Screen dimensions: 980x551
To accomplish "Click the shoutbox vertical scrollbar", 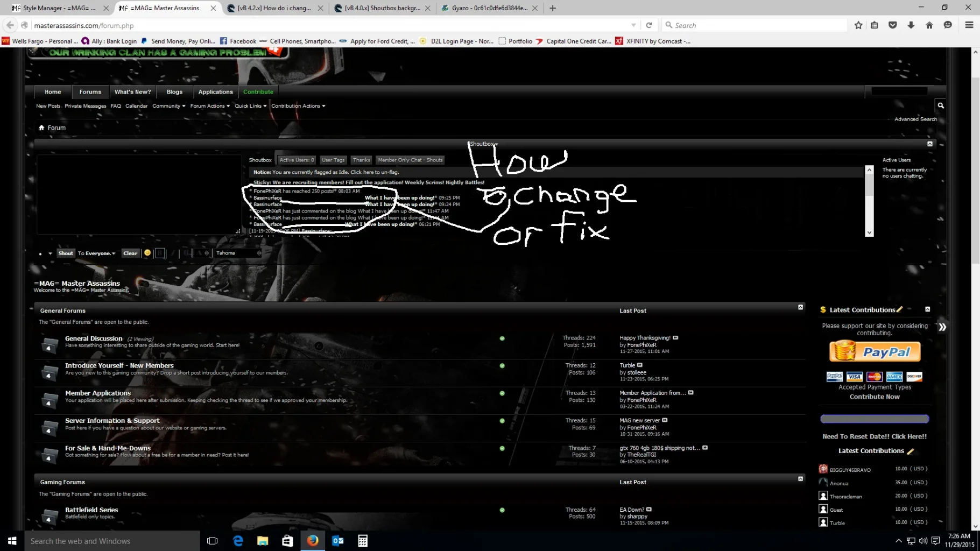I will (x=869, y=201).
